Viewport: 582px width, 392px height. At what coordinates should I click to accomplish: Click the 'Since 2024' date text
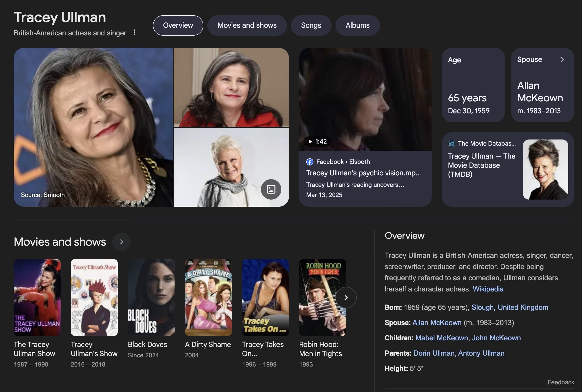coord(143,355)
